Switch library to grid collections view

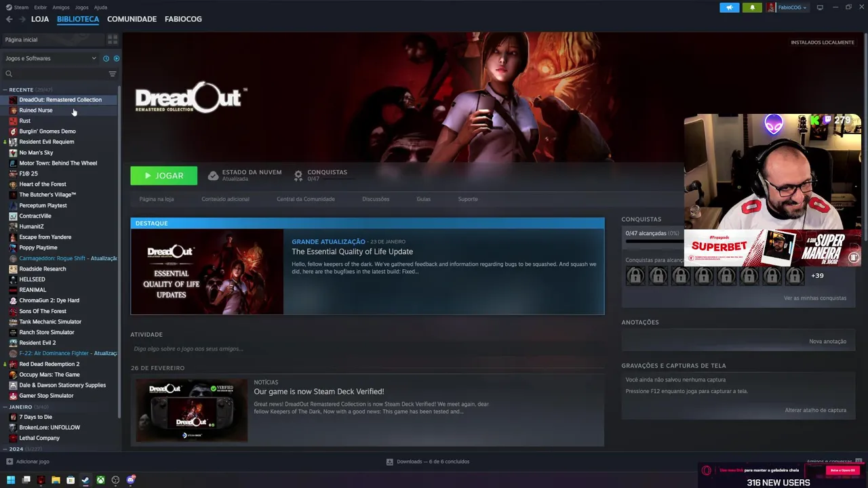click(x=113, y=39)
